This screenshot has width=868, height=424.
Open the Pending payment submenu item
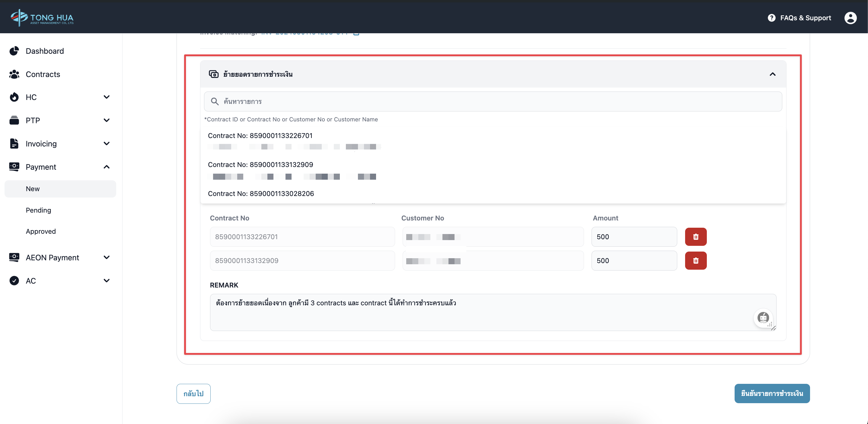[38, 210]
